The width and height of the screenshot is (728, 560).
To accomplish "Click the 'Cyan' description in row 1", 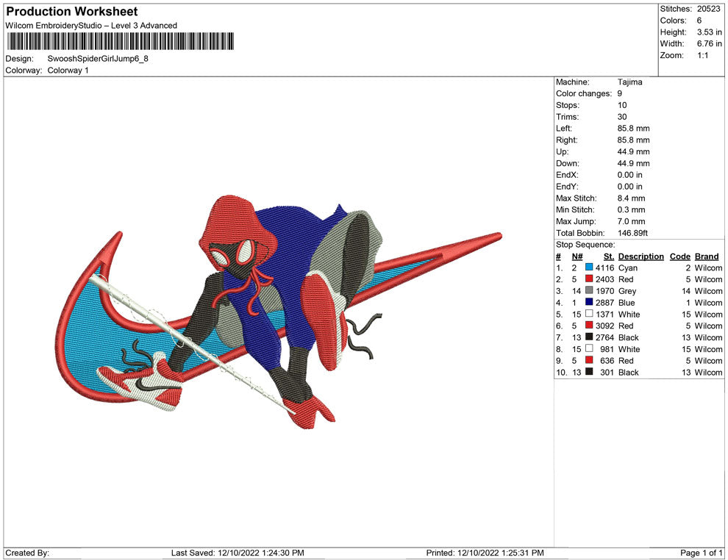I will coord(628,268).
